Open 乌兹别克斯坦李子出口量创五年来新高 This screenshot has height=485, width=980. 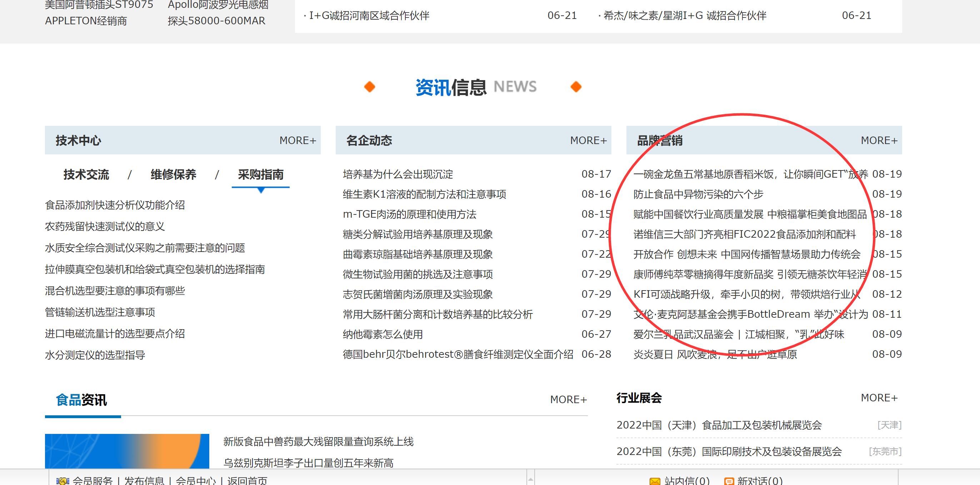point(309,463)
